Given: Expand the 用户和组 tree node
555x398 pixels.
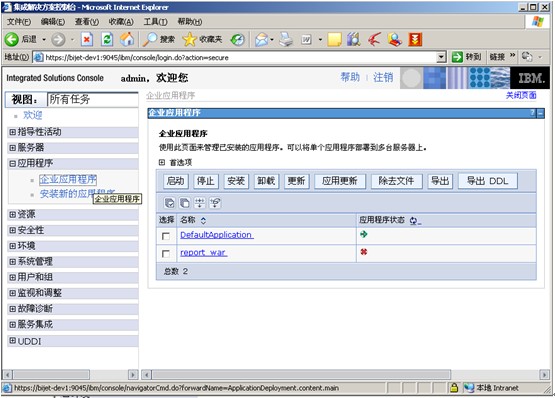Looking at the screenshot, I should [12, 277].
